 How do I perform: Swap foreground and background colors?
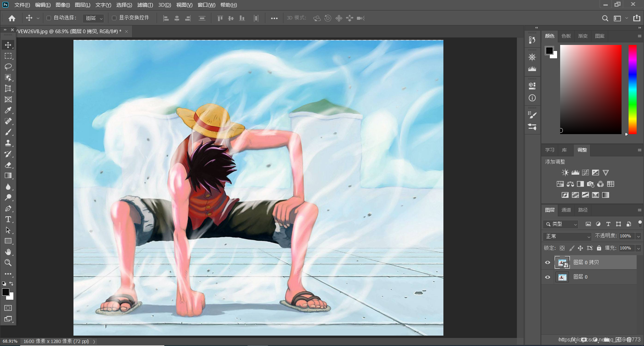pyautogui.click(x=11, y=284)
